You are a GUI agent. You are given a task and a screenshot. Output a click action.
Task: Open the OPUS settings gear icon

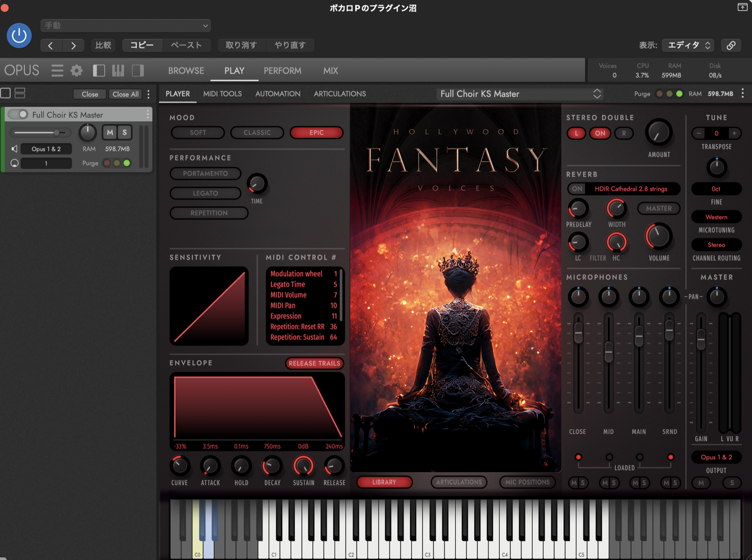77,71
